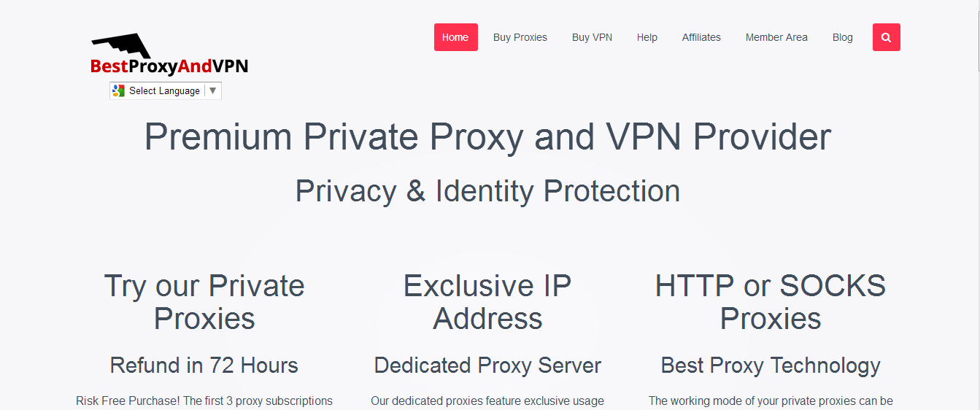Click the Refund in 72 Hours subheading
Image resolution: width=980 pixels, height=410 pixels.
[204, 365]
